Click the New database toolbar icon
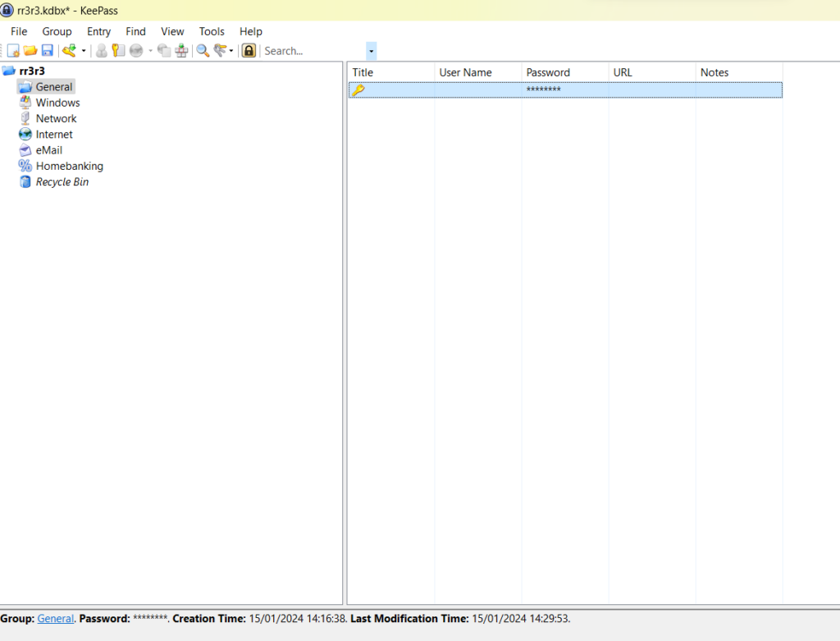 tap(13, 51)
